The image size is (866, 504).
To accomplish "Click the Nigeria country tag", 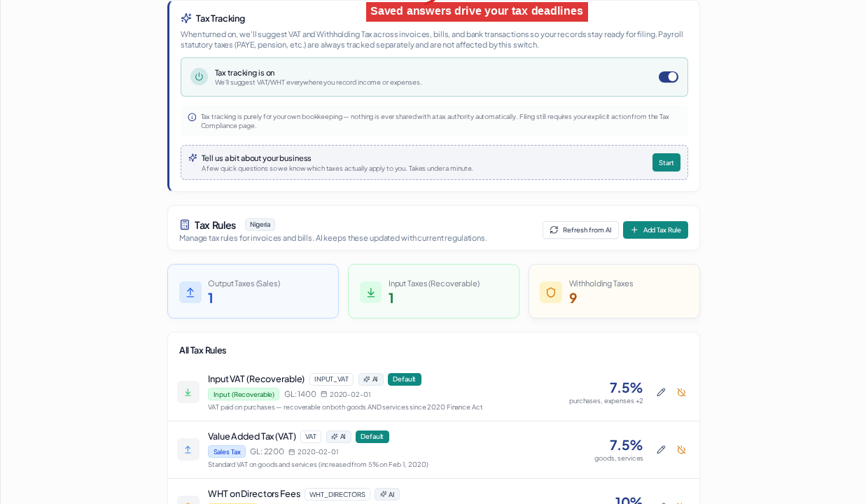I will [x=260, y=225].
